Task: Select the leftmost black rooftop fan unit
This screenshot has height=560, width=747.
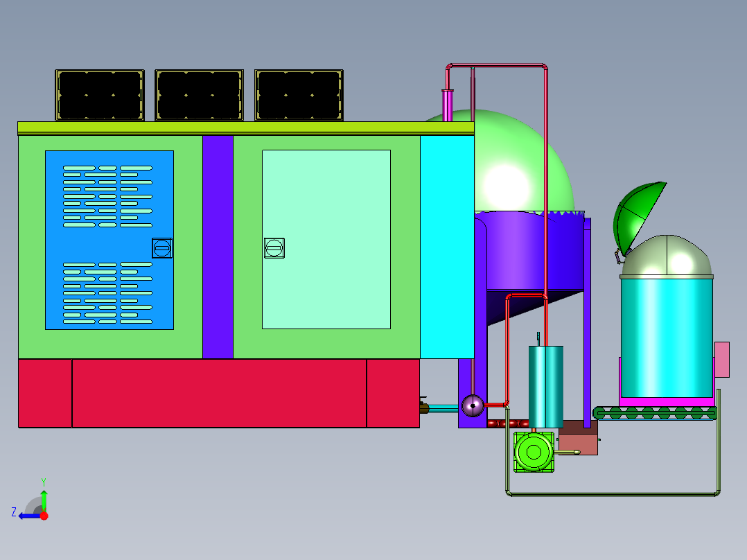Action: tap(100, 95)
